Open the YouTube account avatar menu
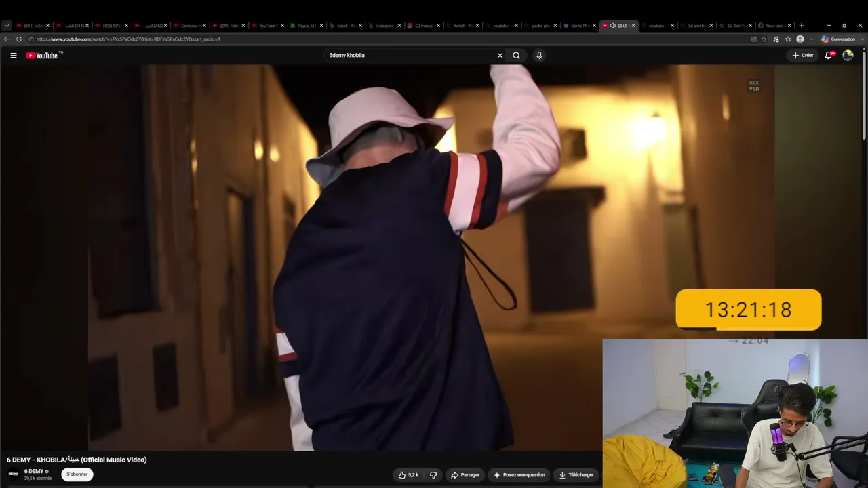Screen dimensions: 868x488 (848, 56)
